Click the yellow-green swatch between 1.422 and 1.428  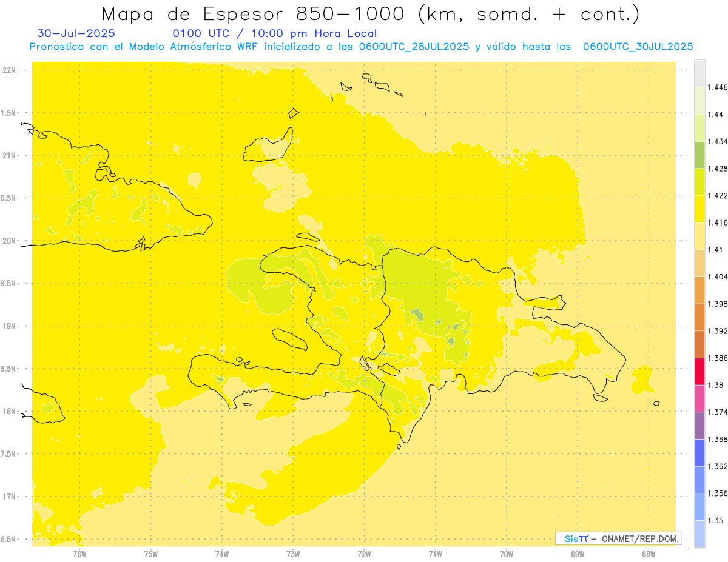click(x=699, y=182)
